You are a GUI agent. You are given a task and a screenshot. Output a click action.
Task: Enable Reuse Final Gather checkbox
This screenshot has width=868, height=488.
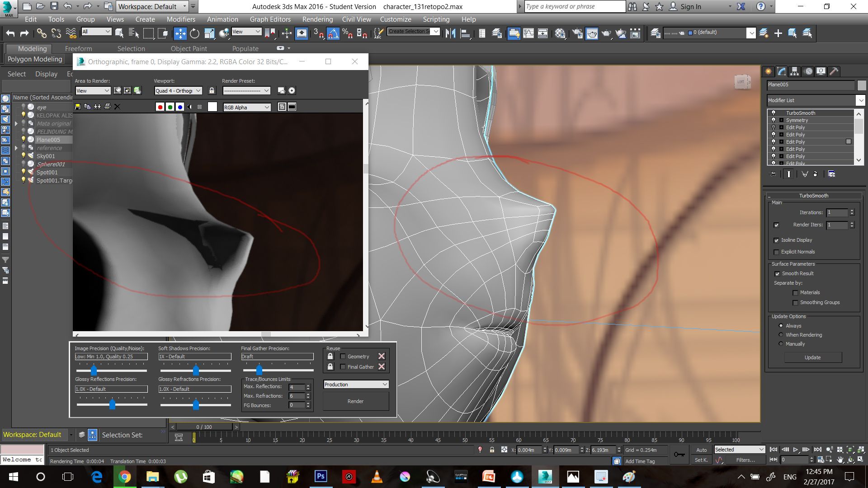tap(343, 367)
